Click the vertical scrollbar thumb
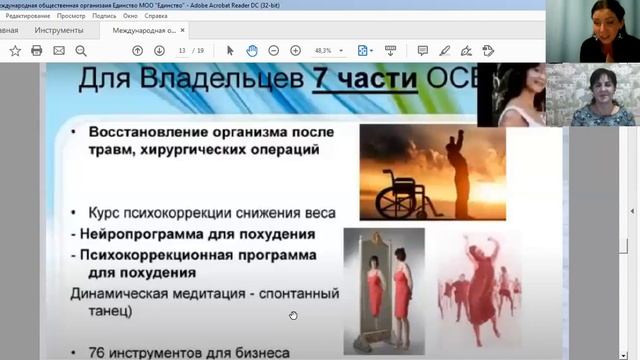The height and width of the screenshot is (360, 640). 623,245
